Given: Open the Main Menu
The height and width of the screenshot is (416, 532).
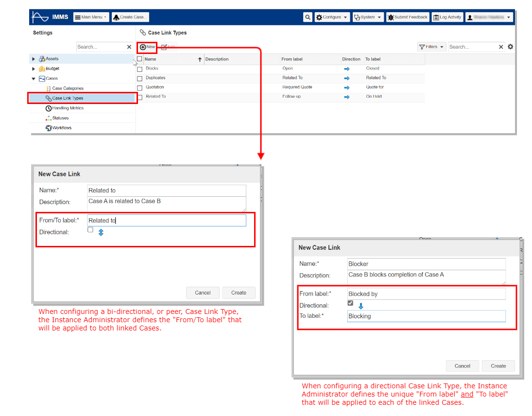Looking at the screenshot, I should click(91, 17).
